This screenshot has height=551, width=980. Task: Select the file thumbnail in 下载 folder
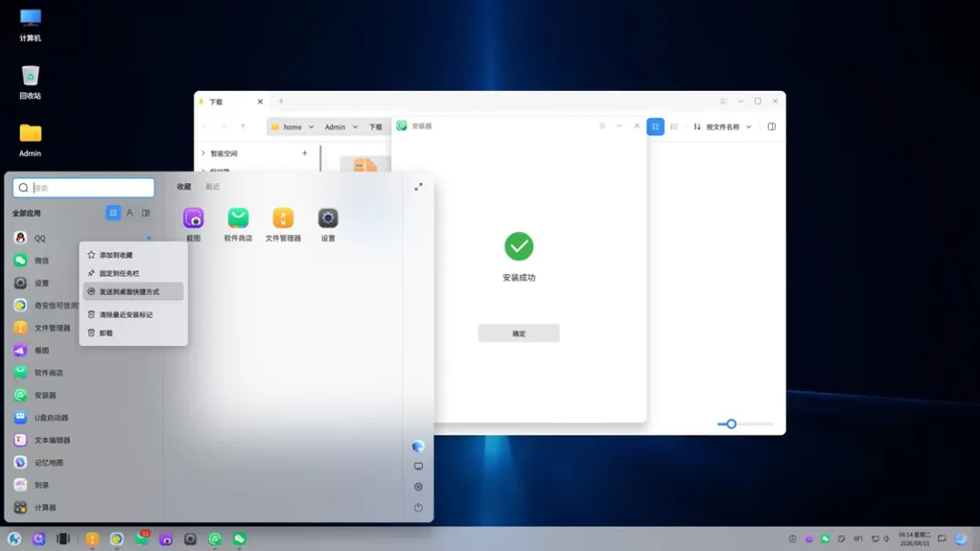[365, 164]
